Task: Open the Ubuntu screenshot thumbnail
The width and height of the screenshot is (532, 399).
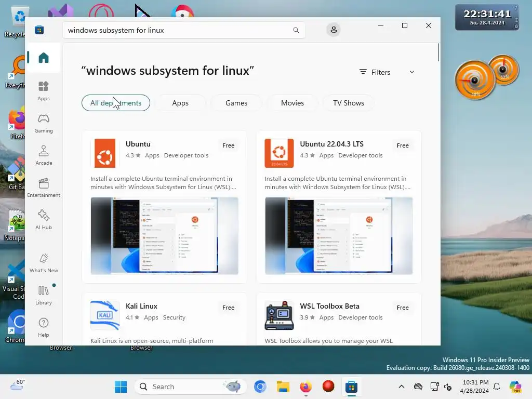Action: pos(164,236)
